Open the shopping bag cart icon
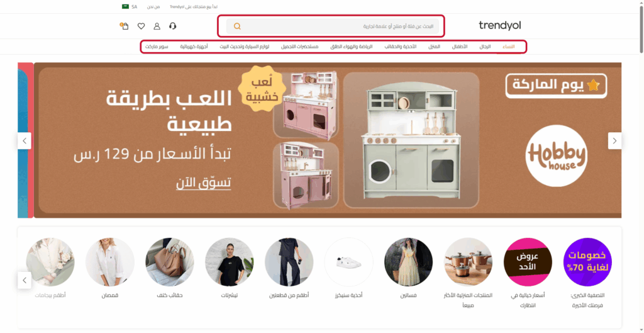 (x=125, y=26)
